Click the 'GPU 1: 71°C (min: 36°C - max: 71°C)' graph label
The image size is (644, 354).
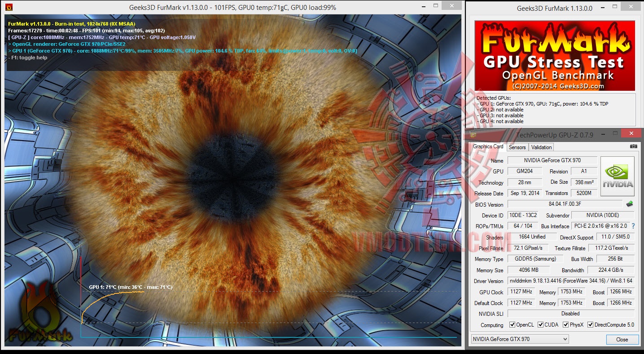[x=131, y=287]
